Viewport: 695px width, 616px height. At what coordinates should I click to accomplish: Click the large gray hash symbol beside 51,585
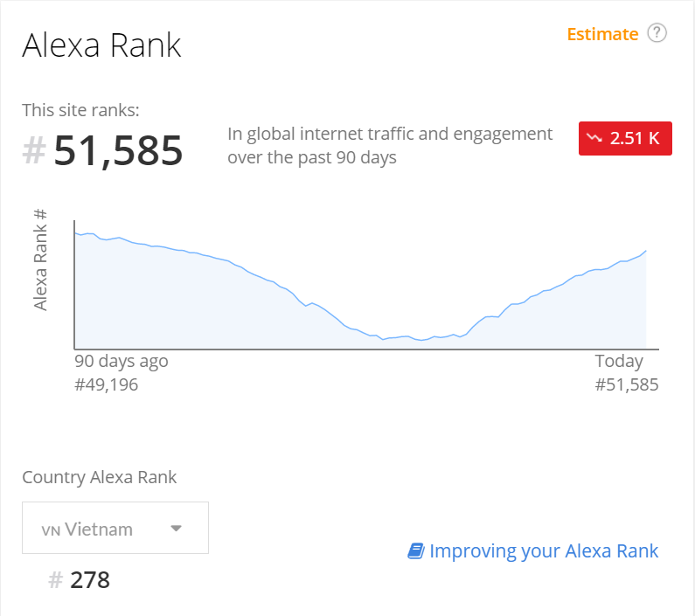[x=34, y=150]
